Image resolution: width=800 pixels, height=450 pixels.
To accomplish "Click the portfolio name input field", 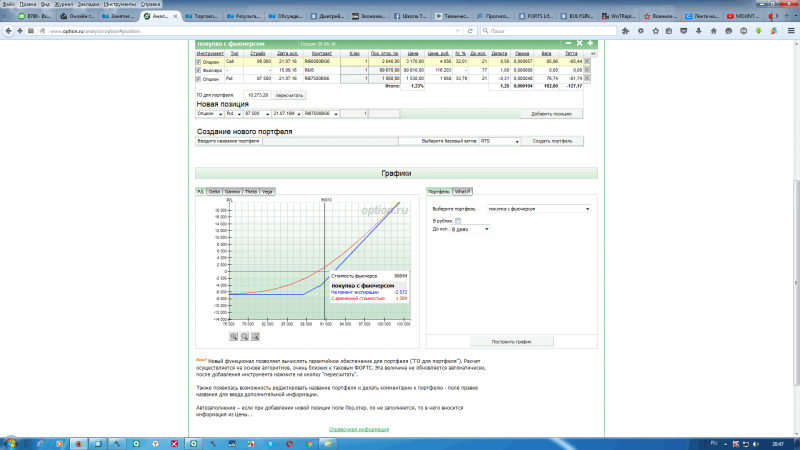I will [x=330, y=141].
